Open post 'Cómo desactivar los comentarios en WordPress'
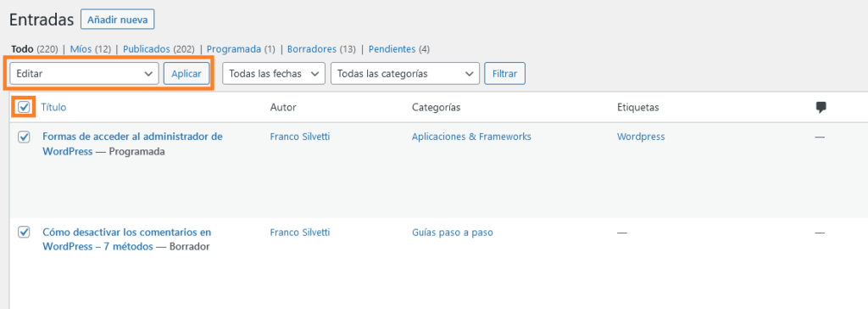This screenshot has height=309, width=868. tap(127, 239)
